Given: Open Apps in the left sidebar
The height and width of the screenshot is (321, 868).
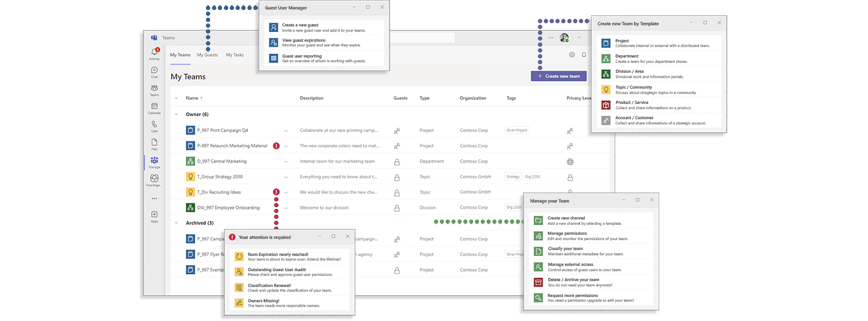Looking at the screenshot, I should click(x=154, y=217).
